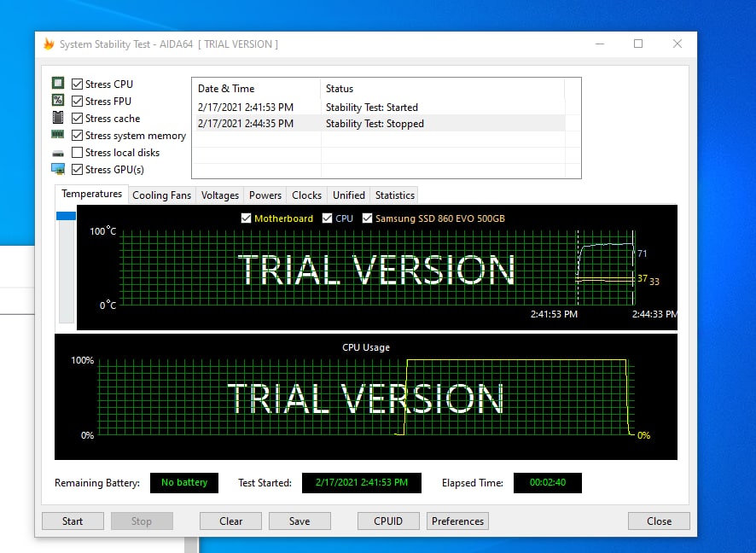Click the disk drive icon beside Stress local disks

(x=58, y=154)
